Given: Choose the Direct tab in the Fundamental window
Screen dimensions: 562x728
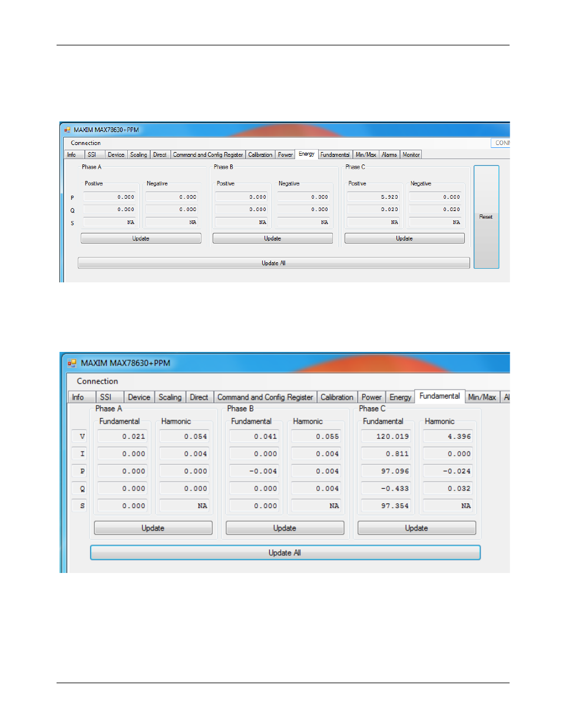Looking at the screenshot, I should pyautogui.click(x=199, y=397).
